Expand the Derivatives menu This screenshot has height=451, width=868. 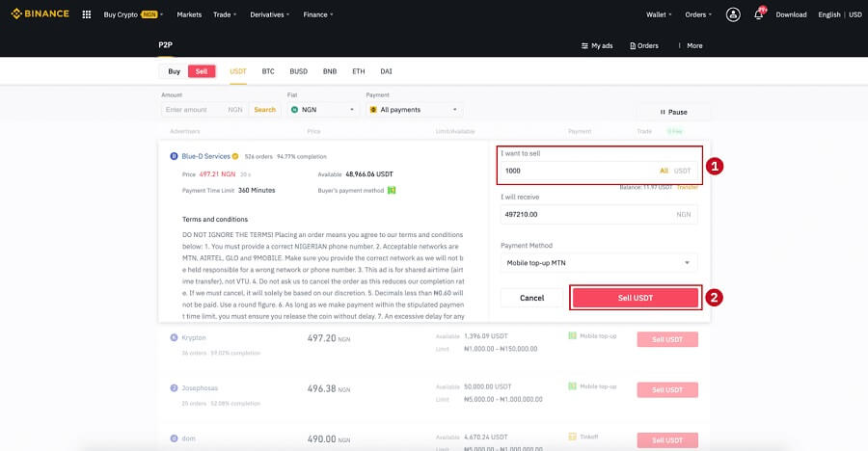(x=270, y=15)
